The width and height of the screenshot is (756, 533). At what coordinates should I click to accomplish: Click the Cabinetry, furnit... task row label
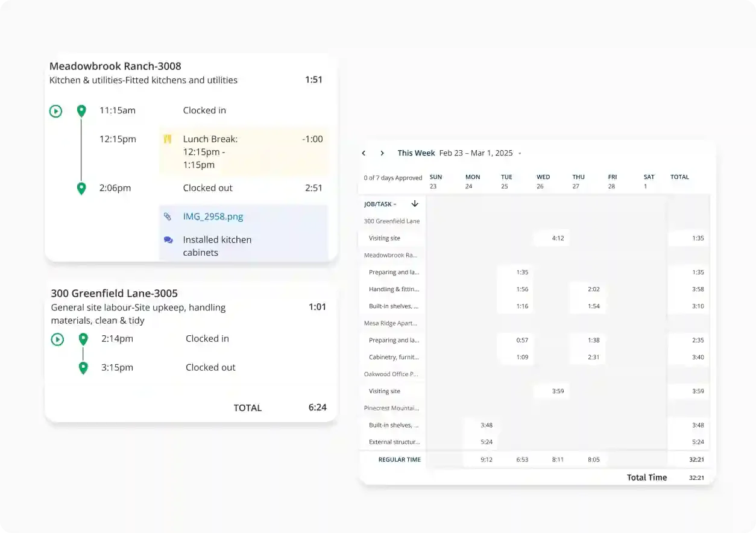(x=394, y=357)
